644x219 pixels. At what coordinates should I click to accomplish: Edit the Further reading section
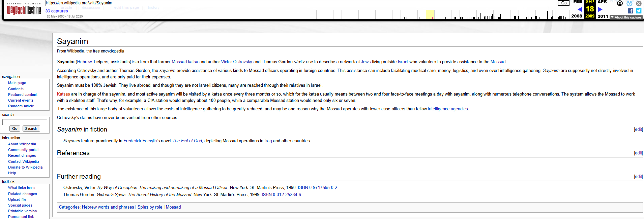click(x=638, y=177)
